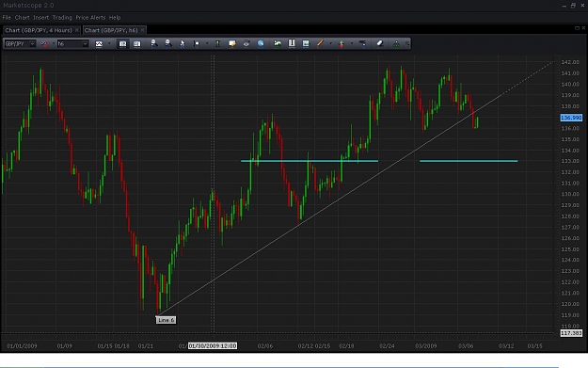Select the orange line drawing tool
The width and height of the screenshot is (588, 368).
320,43
